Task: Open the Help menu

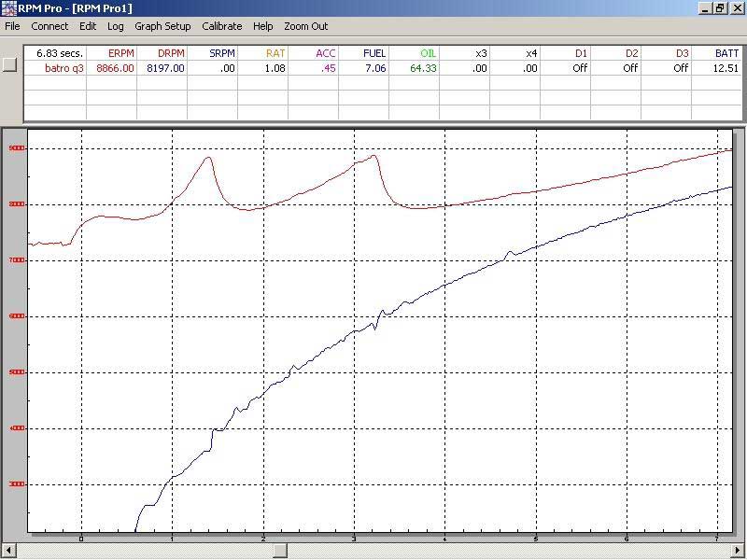Action: (x=263, y=26)
